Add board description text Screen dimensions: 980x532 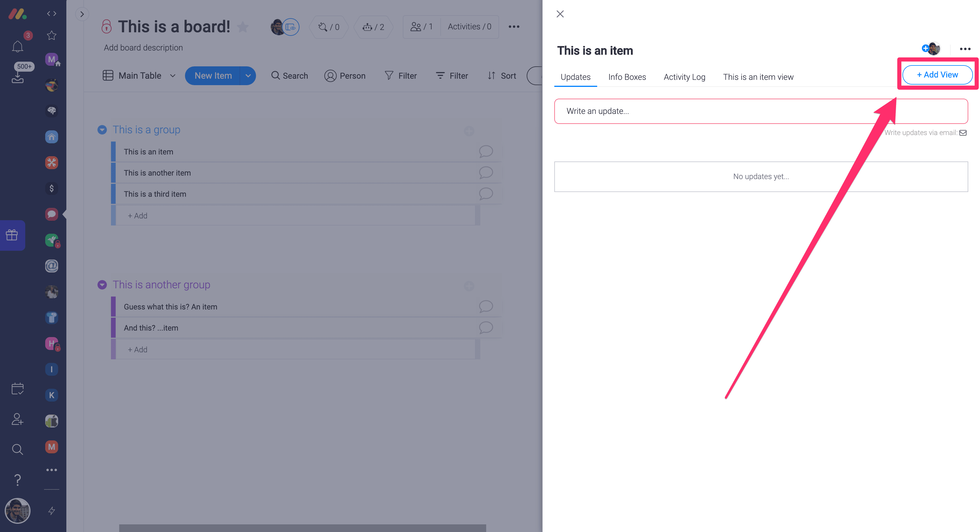coord(144,48)
